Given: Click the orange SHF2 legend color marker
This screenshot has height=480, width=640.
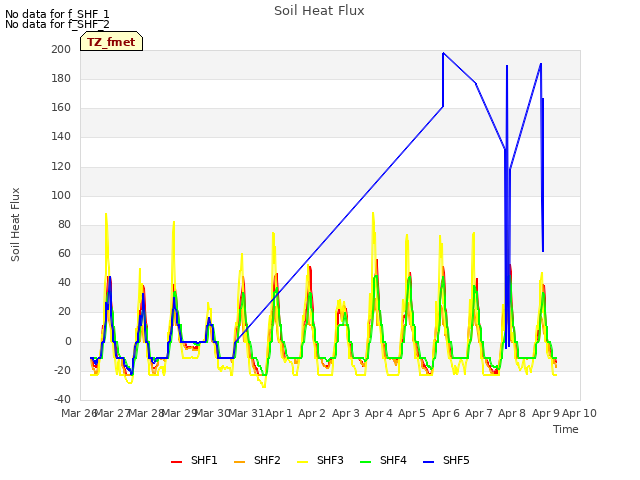Looking at the screenshot, I should (240, 462).
